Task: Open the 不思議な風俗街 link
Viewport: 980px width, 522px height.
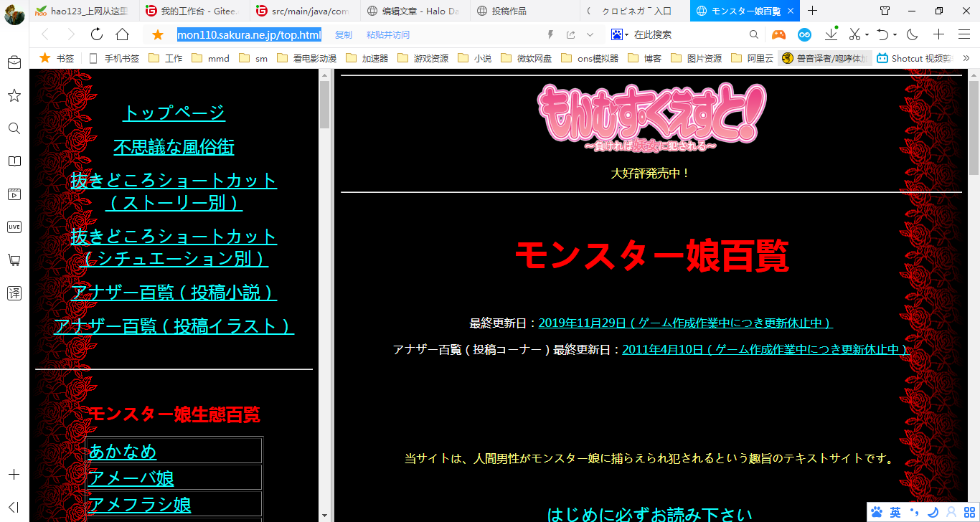Action: pyautogui.click(x=174, y=147)
